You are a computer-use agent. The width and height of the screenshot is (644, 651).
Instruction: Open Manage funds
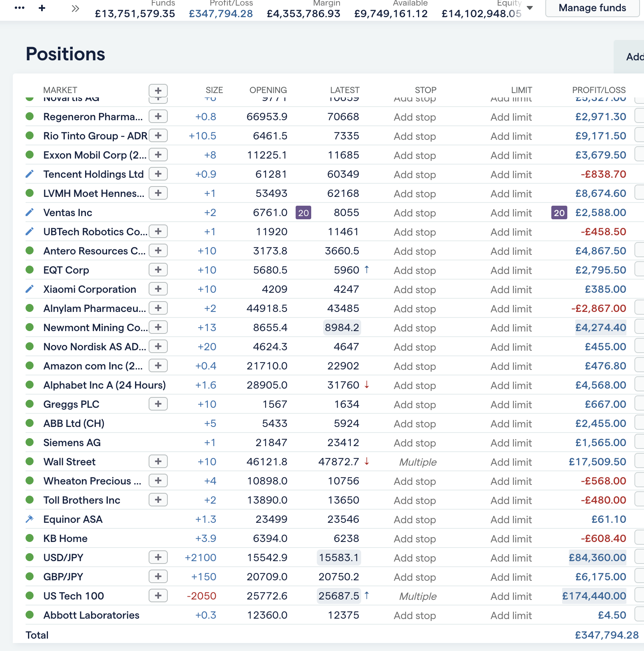tap(592, 8)
